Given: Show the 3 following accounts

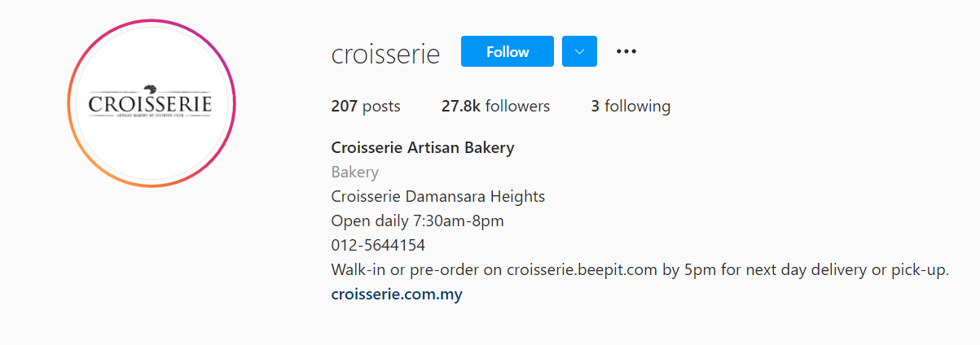Looking at the screenshot, I should click(631, 106).
